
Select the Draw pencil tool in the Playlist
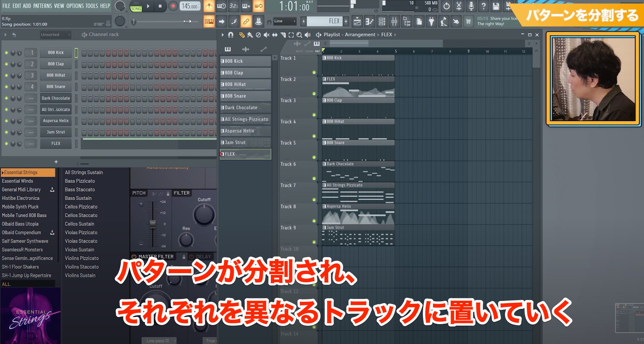click(242, 35)
